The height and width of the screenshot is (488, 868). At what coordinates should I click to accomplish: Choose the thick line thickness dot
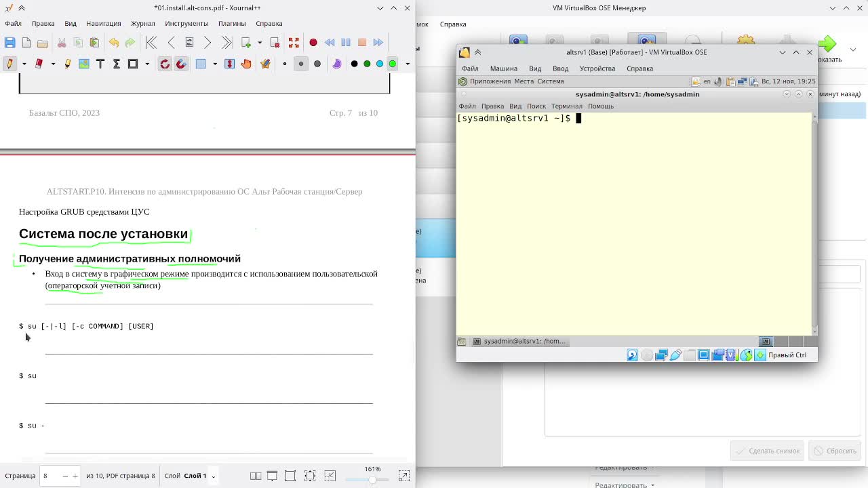[x=317, y=64]
